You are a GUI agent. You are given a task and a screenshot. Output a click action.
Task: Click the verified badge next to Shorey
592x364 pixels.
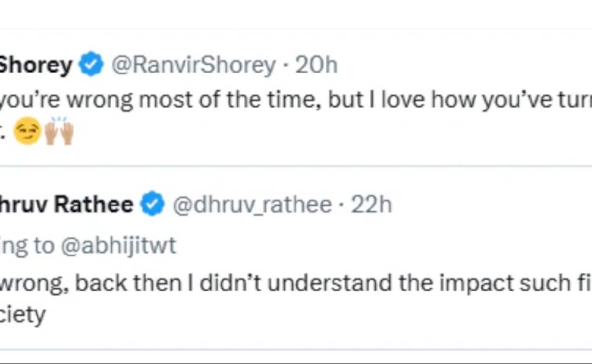pyautogui.click(x=91, y=66)
